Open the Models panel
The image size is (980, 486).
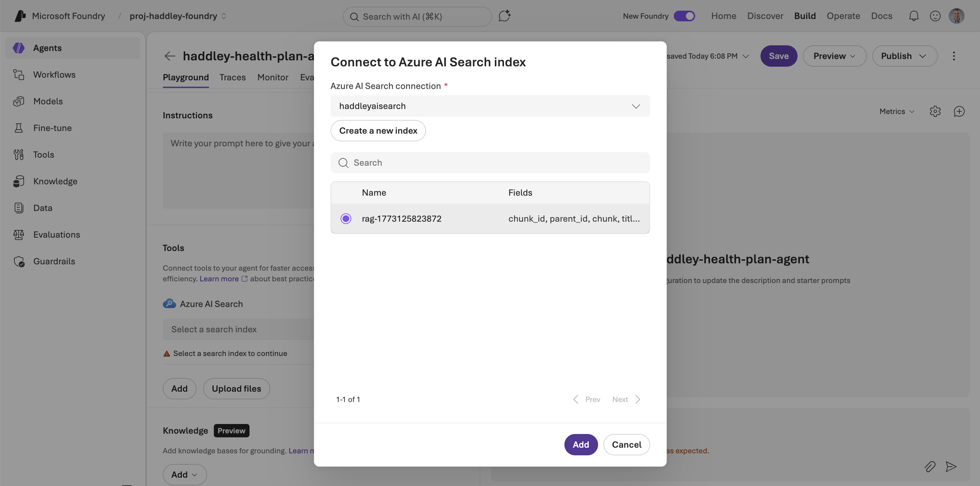[19, 101]
